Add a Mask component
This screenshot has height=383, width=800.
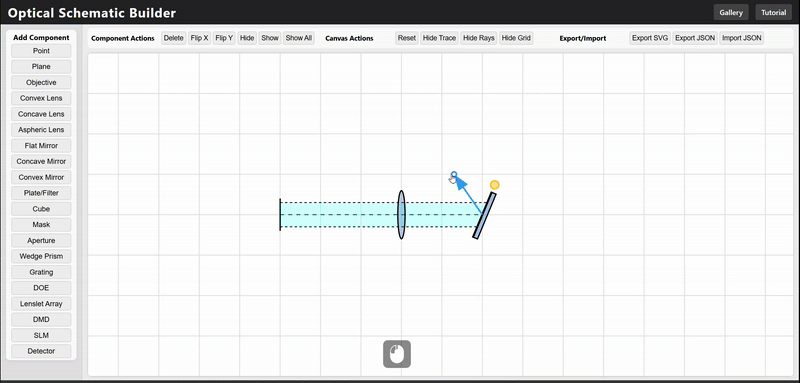tap(41, 225)
